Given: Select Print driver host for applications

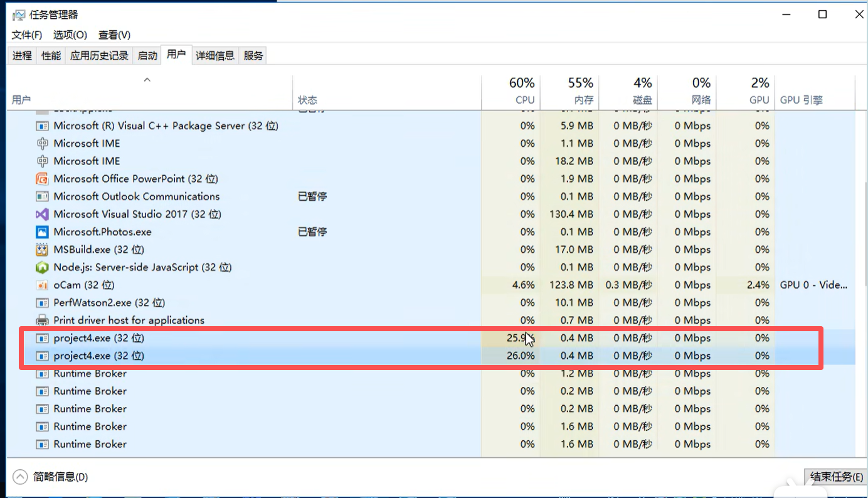Looking at the screenshot, I should pyautogui.click(x=431, y=321).
